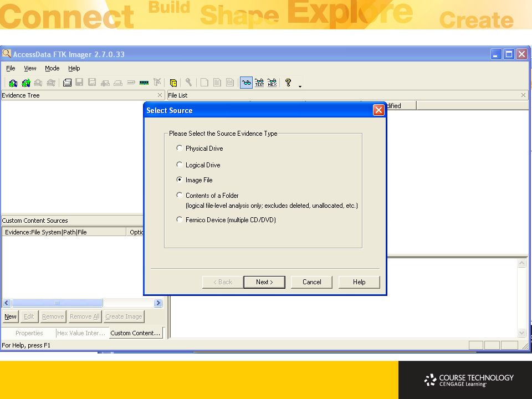Open the Mode menu
The width and height of the screenshot is (532, 399).
click(52, 68)
